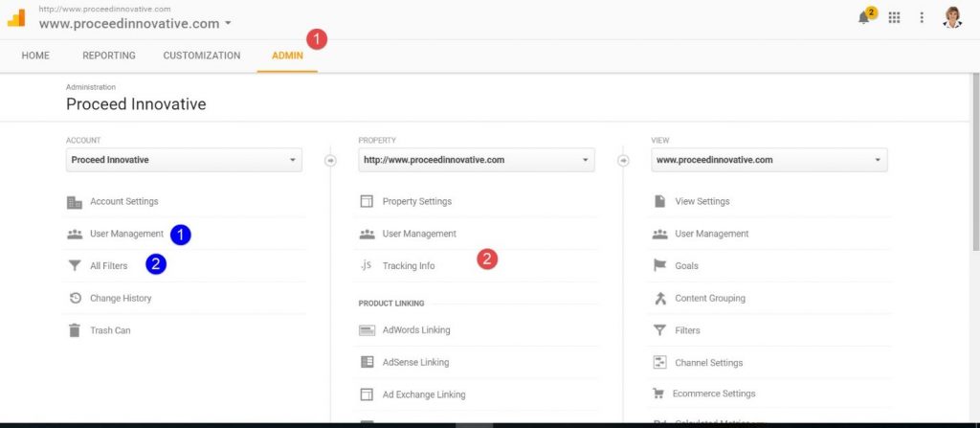Open Account Settings

click(123, 201)
